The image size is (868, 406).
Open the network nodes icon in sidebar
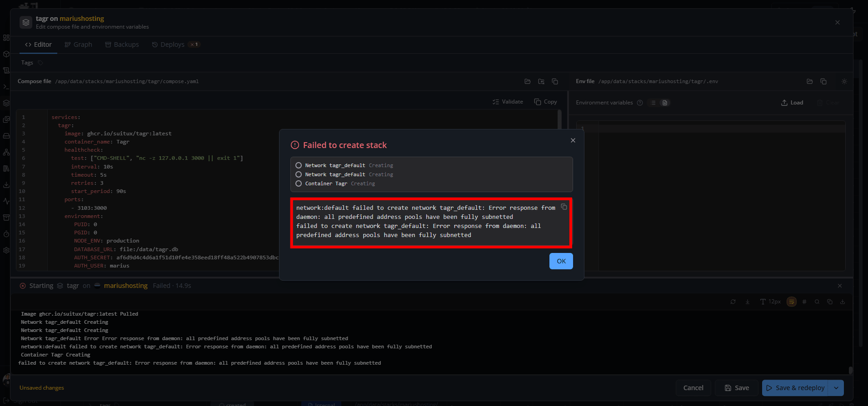pyautogui.click(x=6, y=152)
